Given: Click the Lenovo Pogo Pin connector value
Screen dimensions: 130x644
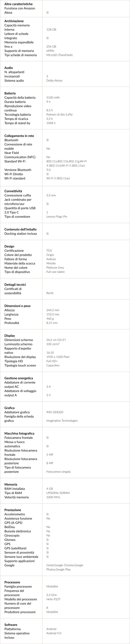Looking at the screenshot, I should tap(57, 216).
